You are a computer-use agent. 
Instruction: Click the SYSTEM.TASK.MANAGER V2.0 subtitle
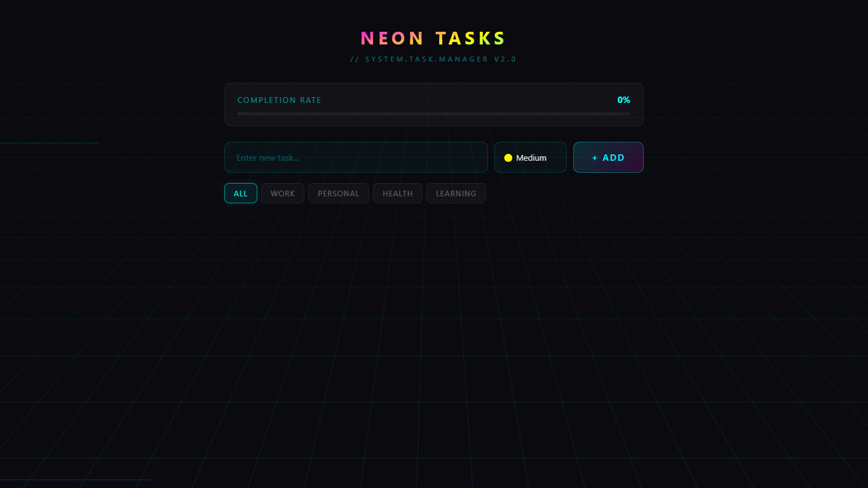coord(433,59)
